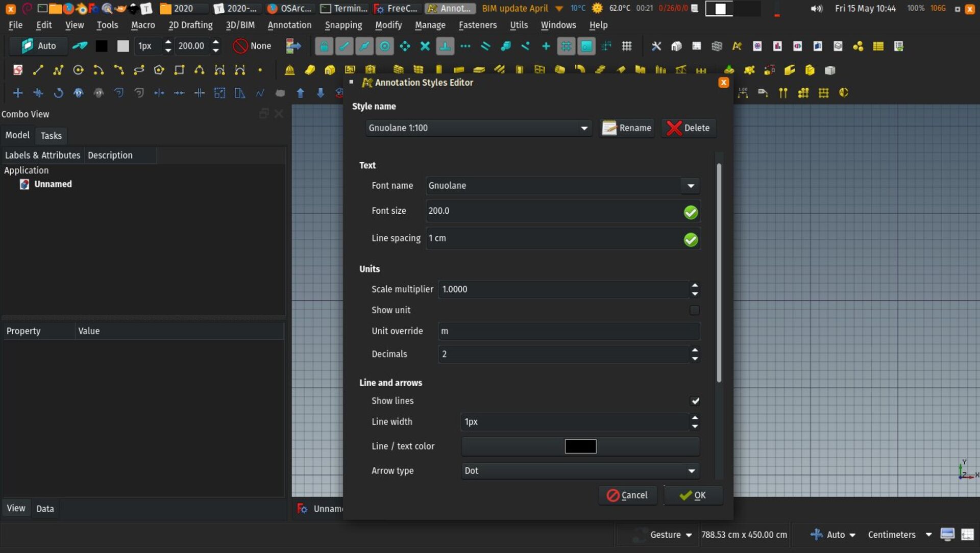Select the Section plane tool icon
Screen dimensions: 980x553
844,93
